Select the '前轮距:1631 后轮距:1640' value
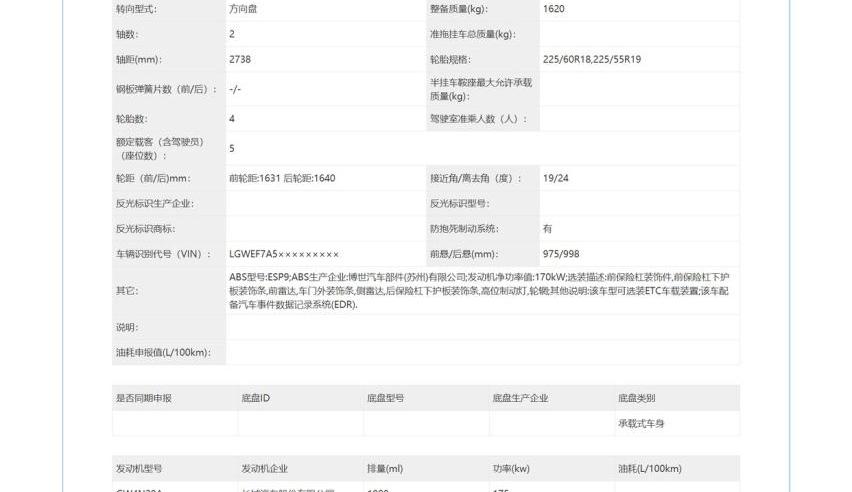852x492 pixels. [x=282, y=178]
